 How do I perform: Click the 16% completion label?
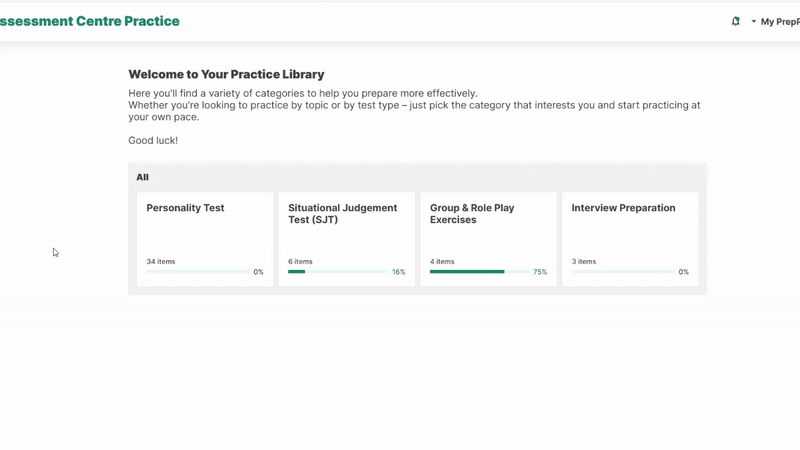[x=399, y=272]
